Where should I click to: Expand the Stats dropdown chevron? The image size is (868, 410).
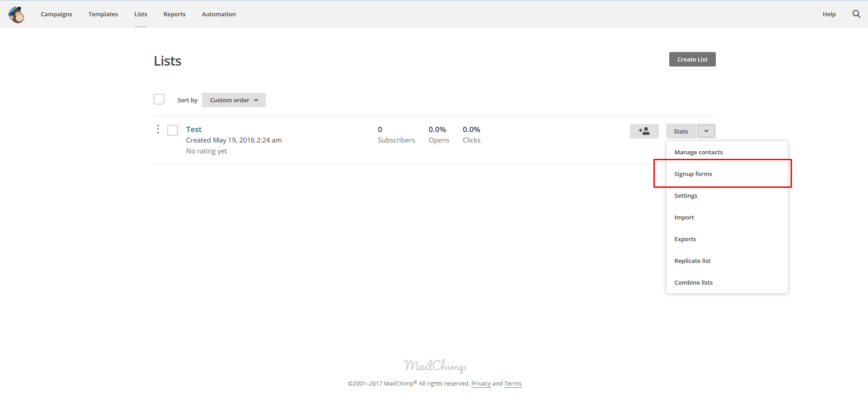(x=705, y=131)
